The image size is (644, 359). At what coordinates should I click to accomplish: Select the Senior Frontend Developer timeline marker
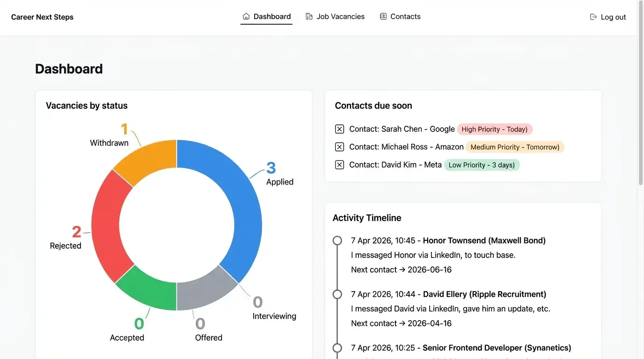[337, 348]
